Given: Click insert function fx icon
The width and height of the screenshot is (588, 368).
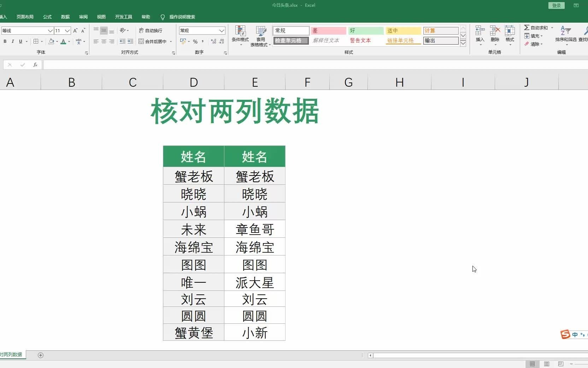Looking at the screenshot, I should click(35, 65).
